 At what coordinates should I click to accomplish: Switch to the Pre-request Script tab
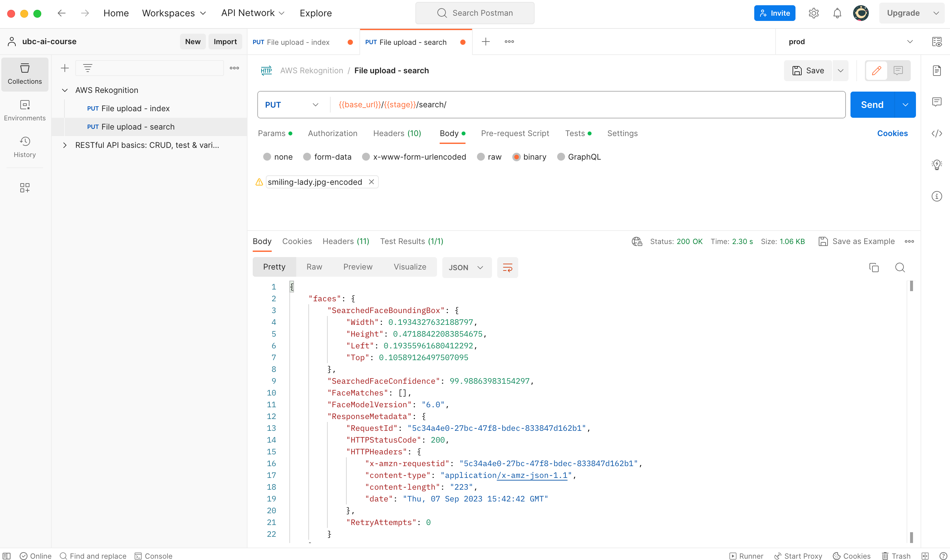pyautogui.click(x=515, y=133)
